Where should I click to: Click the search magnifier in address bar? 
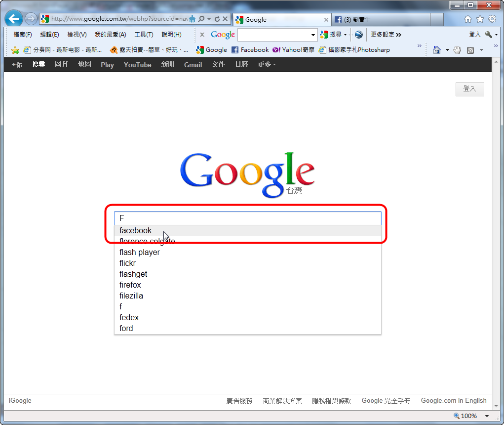[x=201, y=19]
